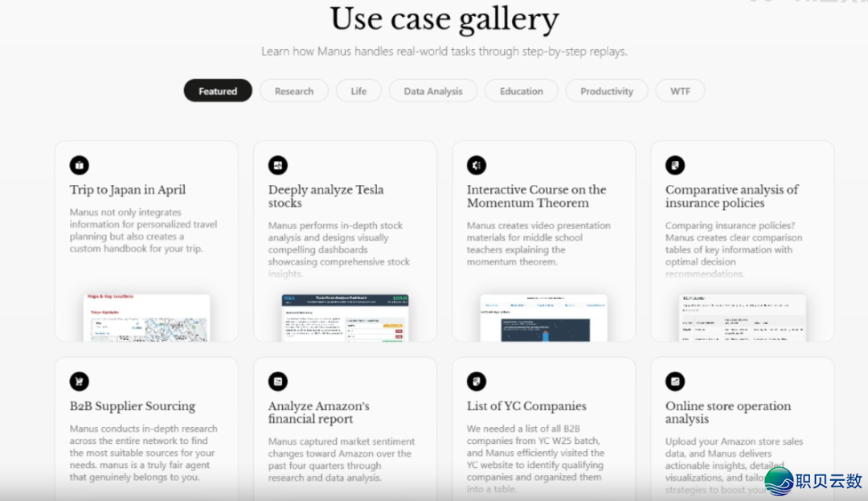Image resolution: width=868 pixels, height=501 pixels.
Task: View the Tesla dashboard preview thumbnail
Action: [x=345, y=318]
